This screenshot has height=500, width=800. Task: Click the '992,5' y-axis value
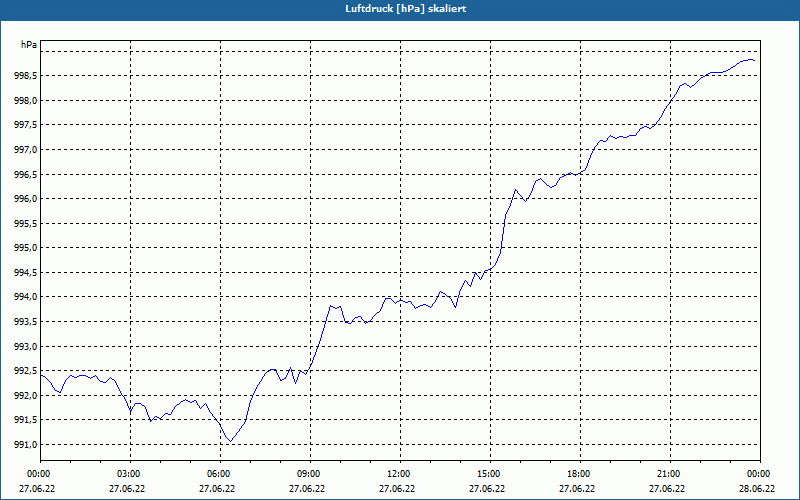27,371
